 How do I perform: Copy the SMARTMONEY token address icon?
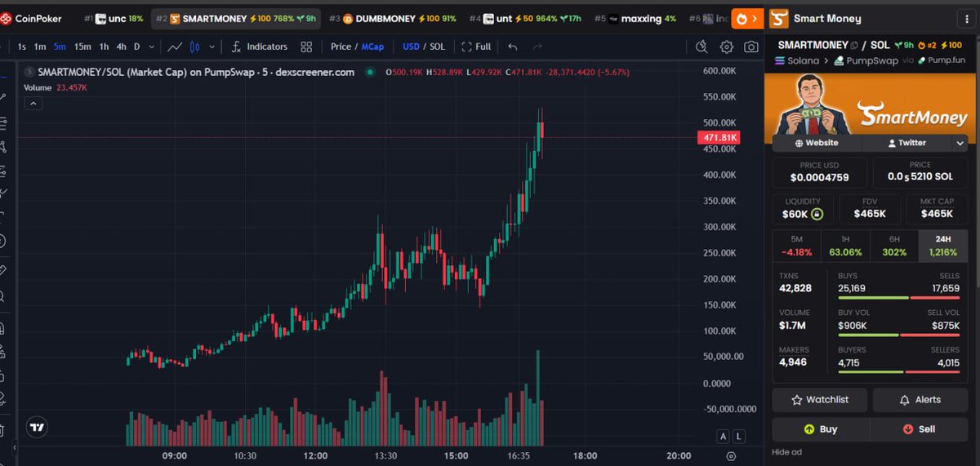(x=854, y=45)
